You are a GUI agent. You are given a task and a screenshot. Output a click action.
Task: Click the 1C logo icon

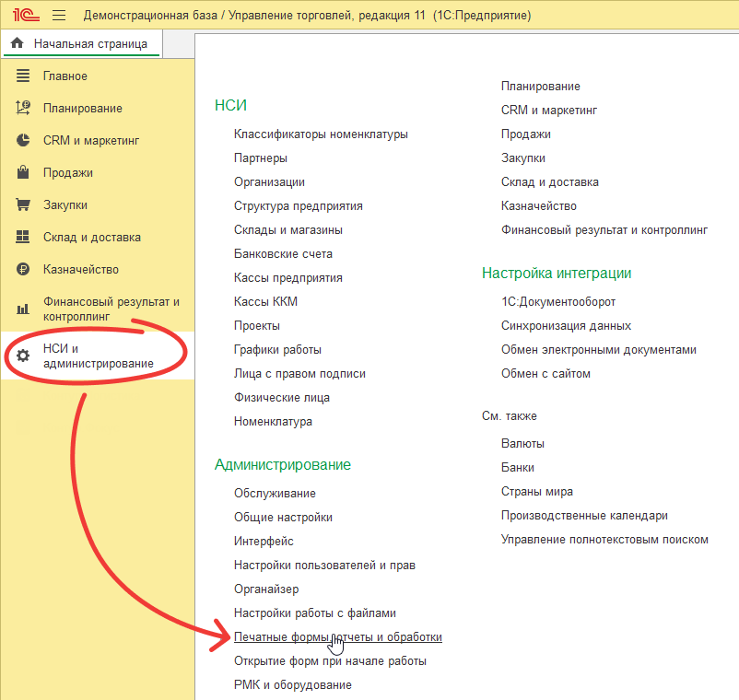[26, 15]
